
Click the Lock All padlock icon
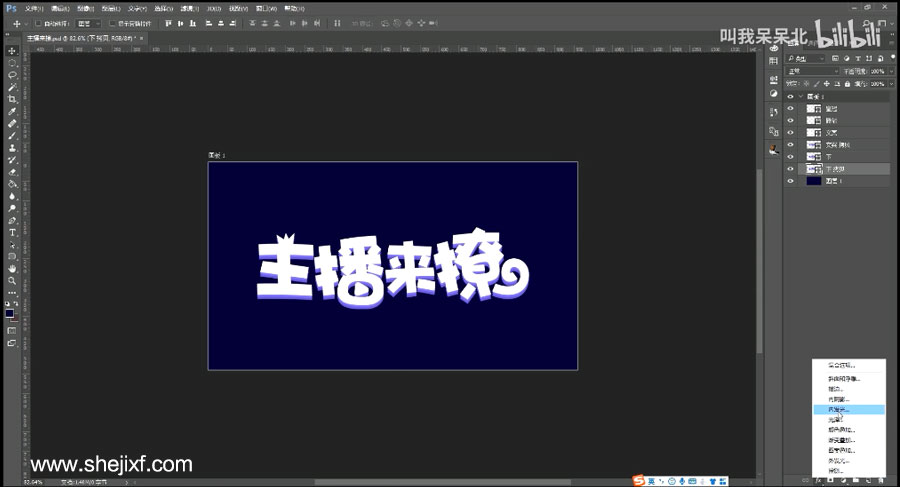tap(847, 84)
